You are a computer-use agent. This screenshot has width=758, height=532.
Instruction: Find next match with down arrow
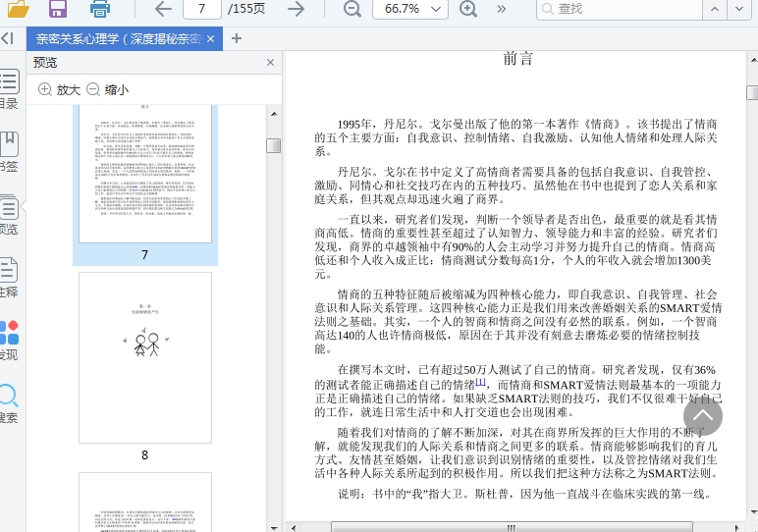739,9
